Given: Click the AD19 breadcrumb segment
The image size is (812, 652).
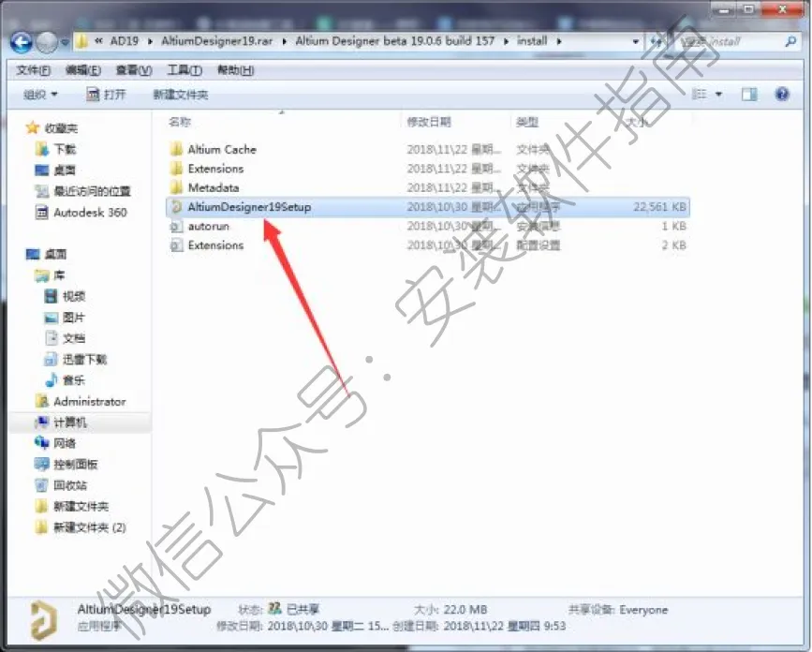Looking at the screenshot, I should (x=125, y=41).
